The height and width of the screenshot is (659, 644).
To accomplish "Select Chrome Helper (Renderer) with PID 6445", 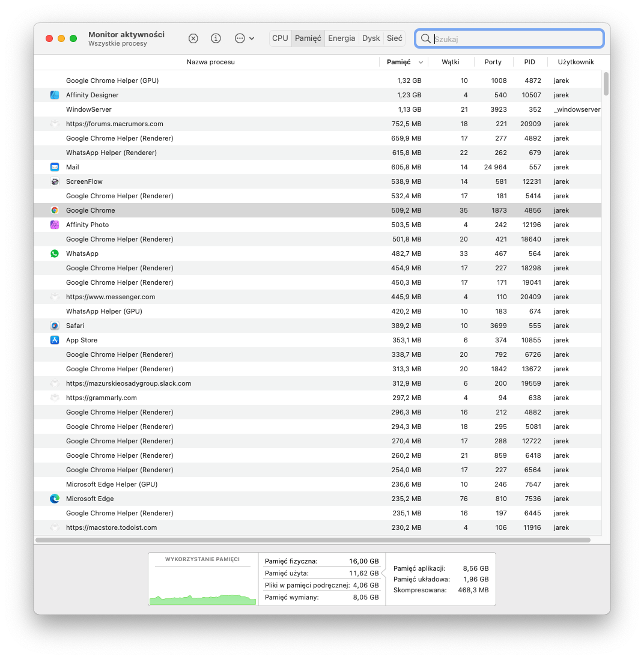I will click(x=317, y=514).
